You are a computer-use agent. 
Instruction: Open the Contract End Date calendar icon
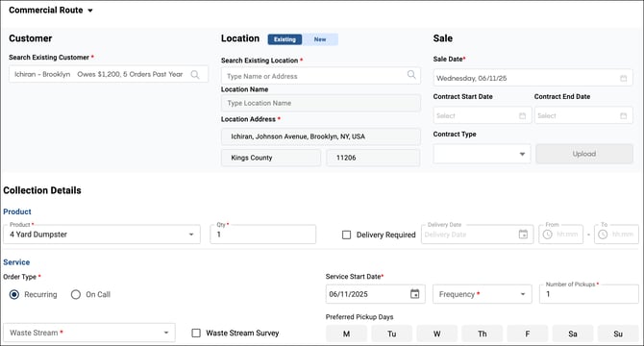click(x=623, y=115)
